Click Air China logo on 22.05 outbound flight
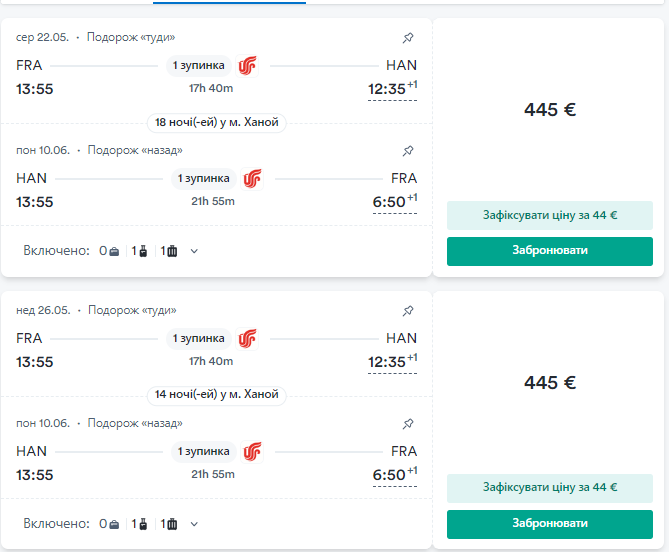669x552 pixels. point(247,66)
